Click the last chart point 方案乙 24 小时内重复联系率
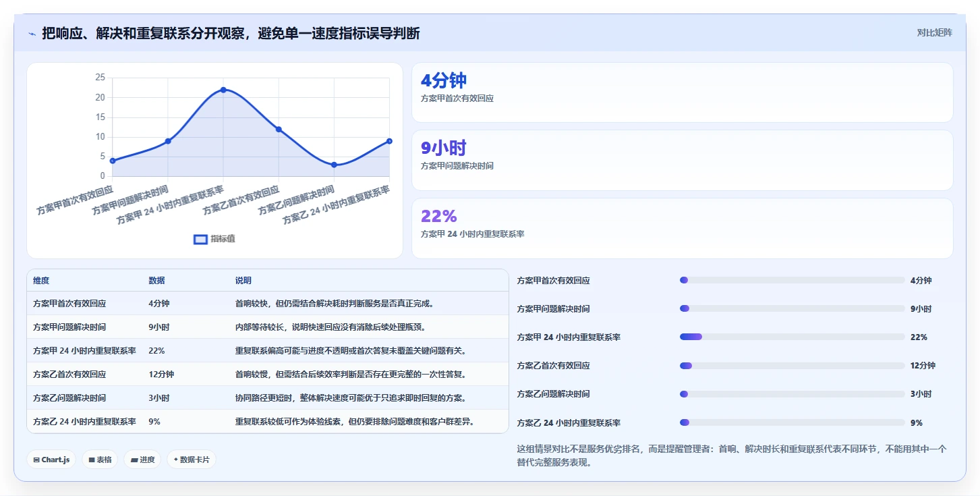The image size is (980, 496). pos(389,141)
